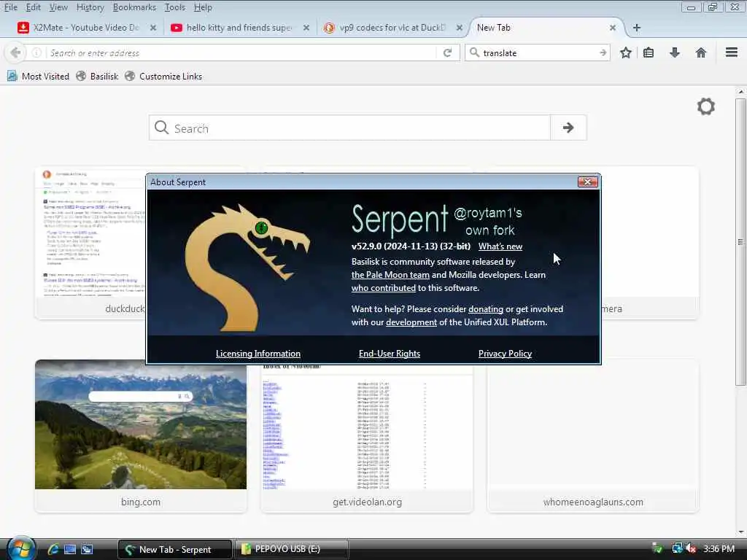Open the downloads arrow icon
747x560 pixels.
tap(675, 52)
